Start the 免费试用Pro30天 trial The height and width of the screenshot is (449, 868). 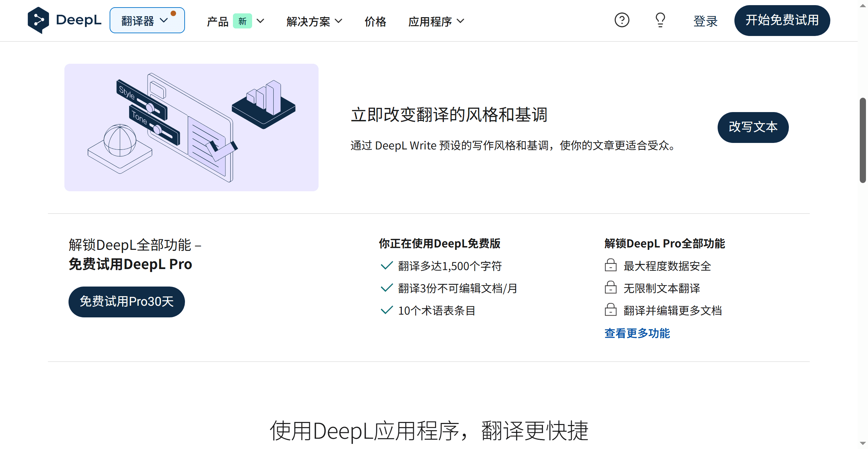click(126, 302)
